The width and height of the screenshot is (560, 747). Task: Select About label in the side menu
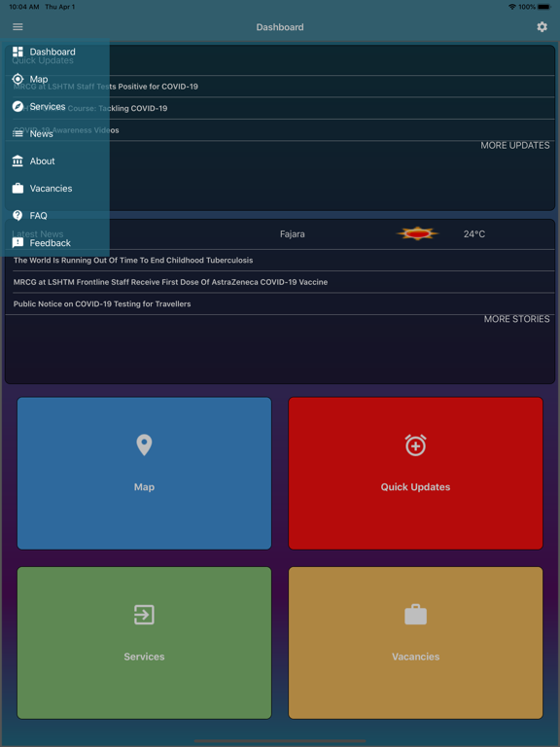pos(43,161)
